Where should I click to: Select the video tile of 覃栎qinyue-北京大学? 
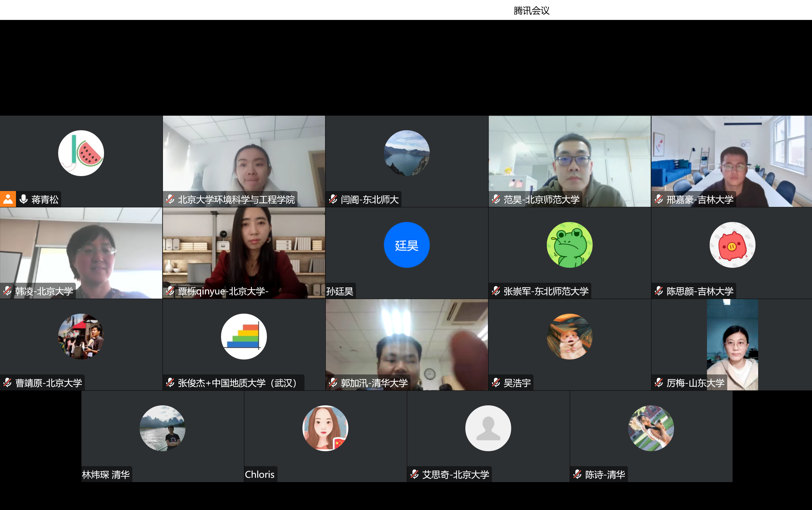coord(244,253)
